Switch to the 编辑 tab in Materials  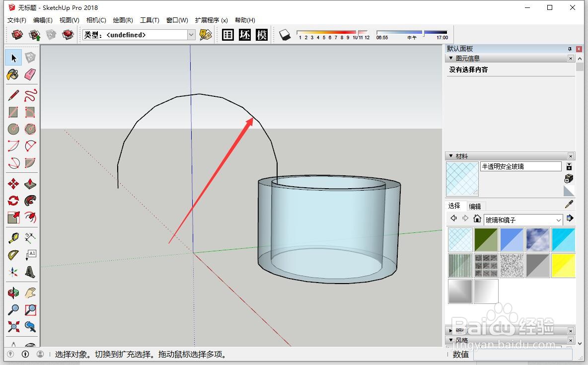point(475,206)
